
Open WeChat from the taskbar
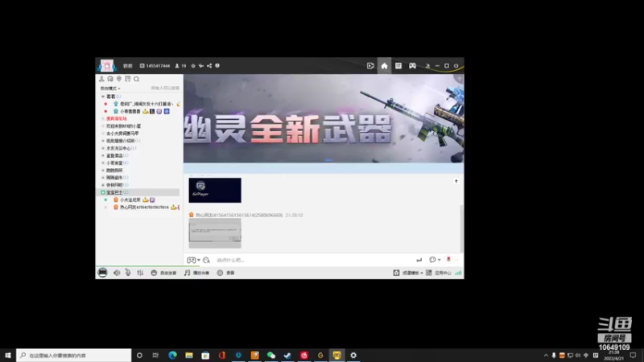[271, 355]
